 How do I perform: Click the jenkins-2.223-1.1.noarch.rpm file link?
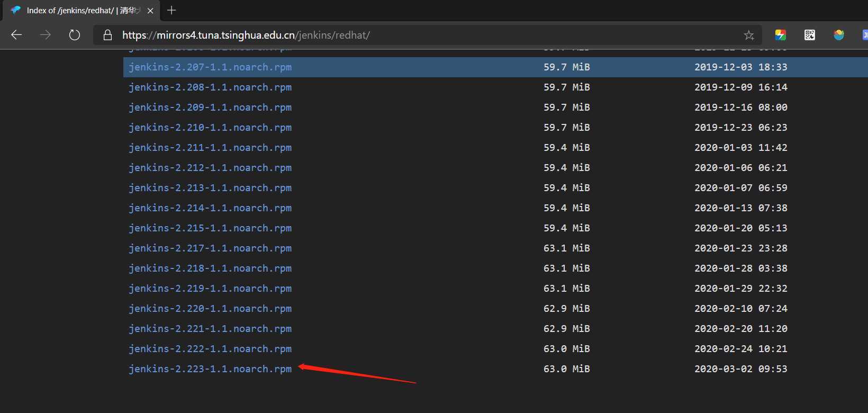tap(210, 369)
